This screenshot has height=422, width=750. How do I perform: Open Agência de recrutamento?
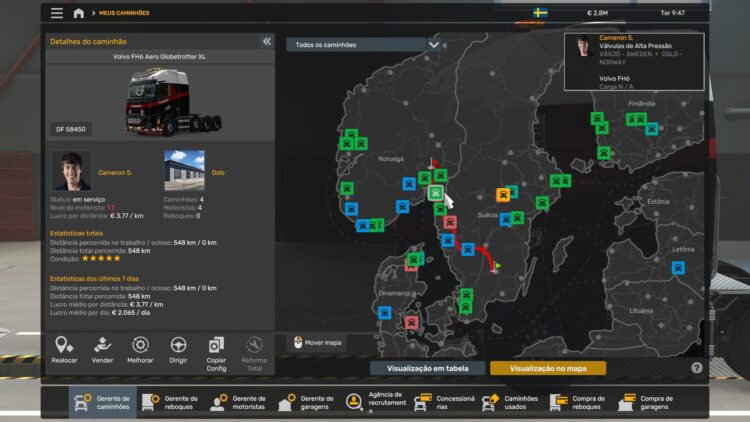375,402
